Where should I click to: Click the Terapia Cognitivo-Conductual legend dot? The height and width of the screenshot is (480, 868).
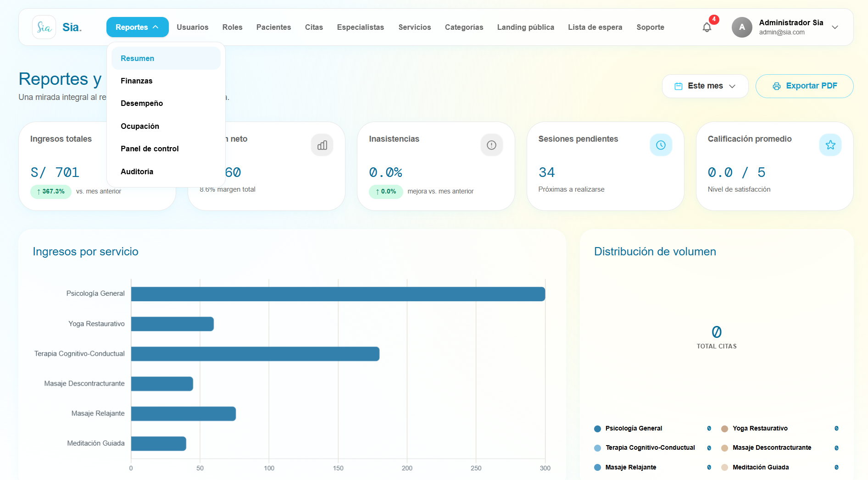[x=597, y=448]
